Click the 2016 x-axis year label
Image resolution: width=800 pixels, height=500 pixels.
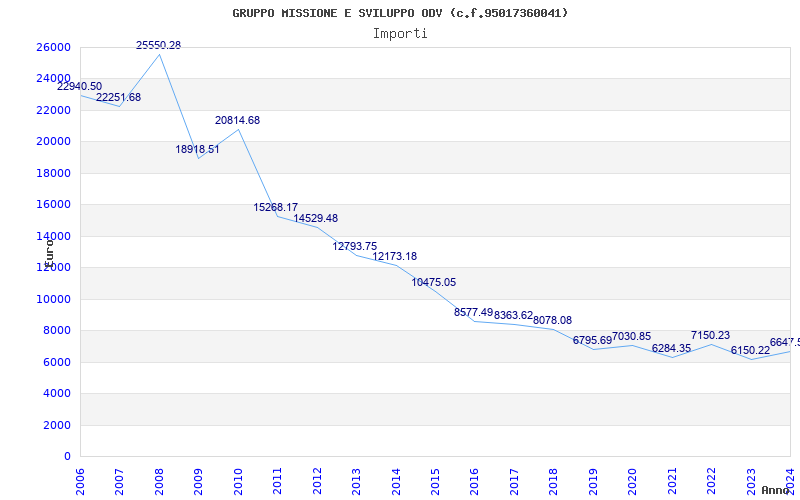(475, 482)
